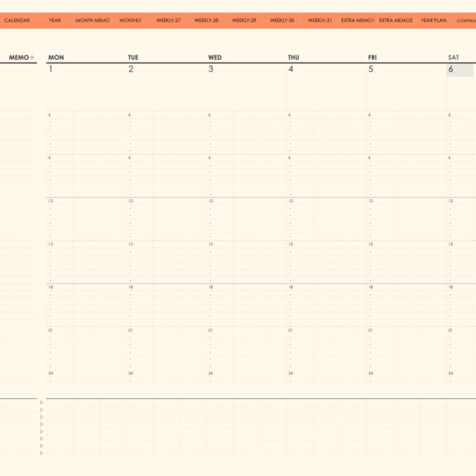The height and width of the screenshot is (476, 476).
Task: Click date number 3 under WED
Action: click(211, 69)
